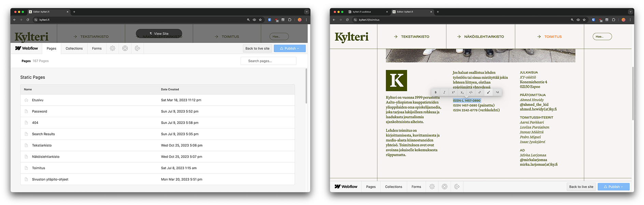Apply italic from the floating text toolbar
The width and height of the screenshot is (644, 205).
(x=444, y=92)
